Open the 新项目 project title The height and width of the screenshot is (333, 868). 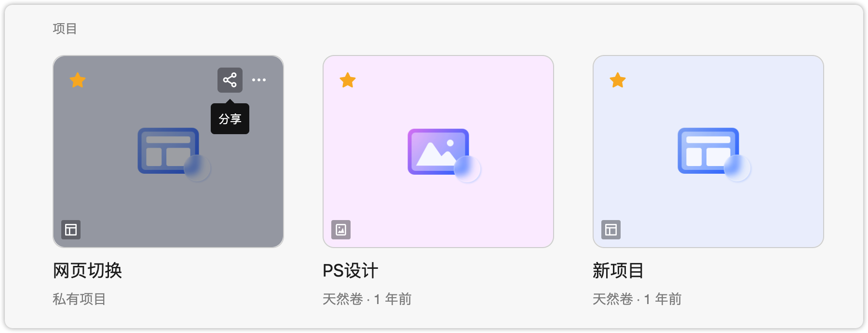pos(618,271)
